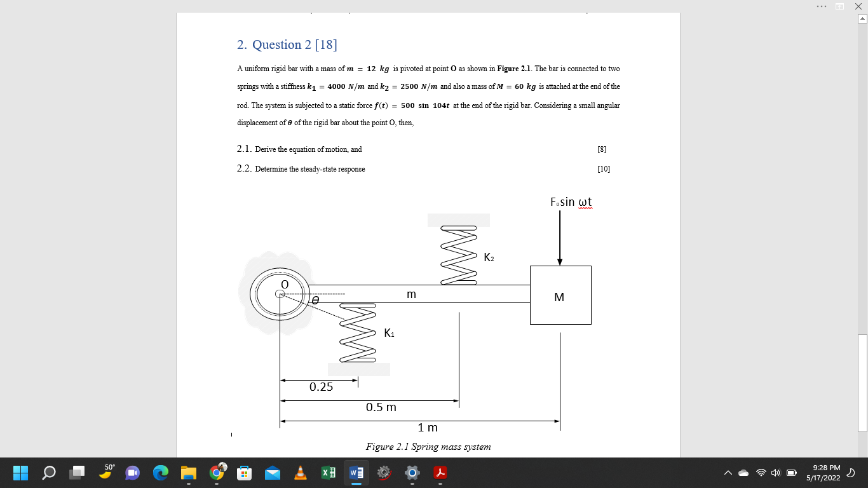The width and height of the screenshot is (868, 488).
Task: Click the [10] marks indicator
Action: (x=604, y=169)
